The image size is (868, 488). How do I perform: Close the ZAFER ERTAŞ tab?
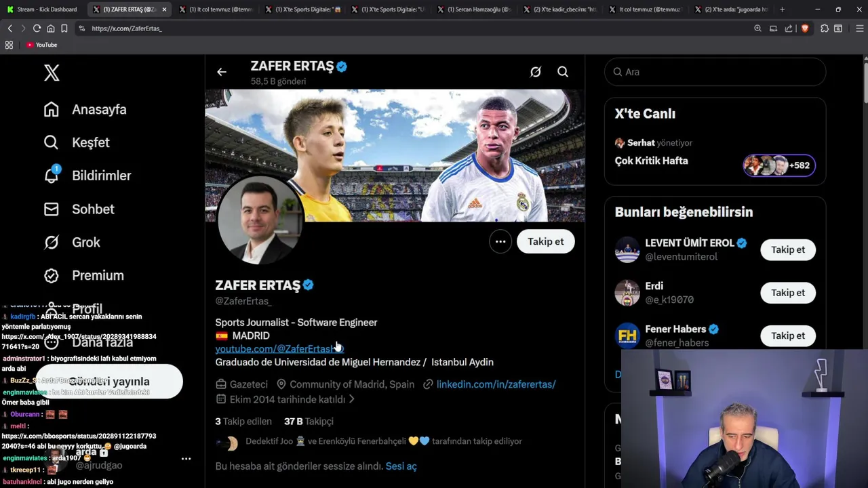pos(164,9)
